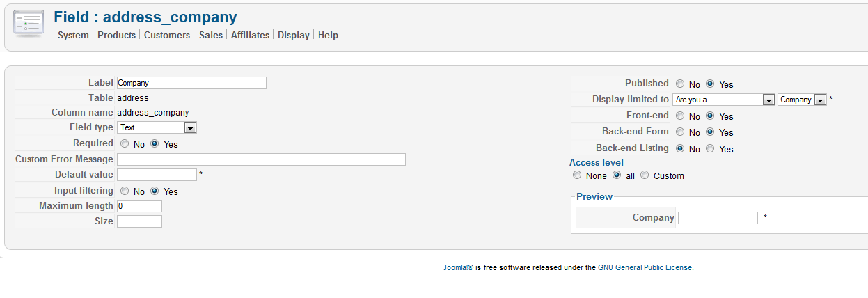Open the Products menu
This screenshot has width=868, height=298.
[x=116, y=35]
